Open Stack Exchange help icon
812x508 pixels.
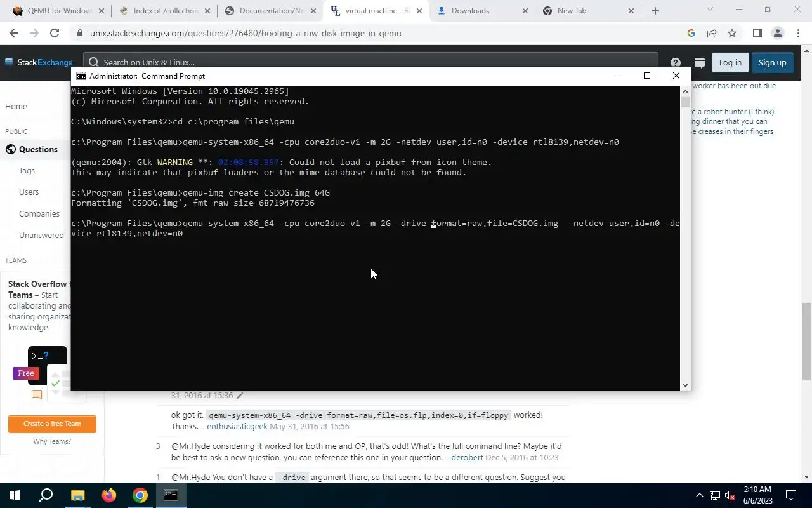pyautogui.click(x=676, y=62)
